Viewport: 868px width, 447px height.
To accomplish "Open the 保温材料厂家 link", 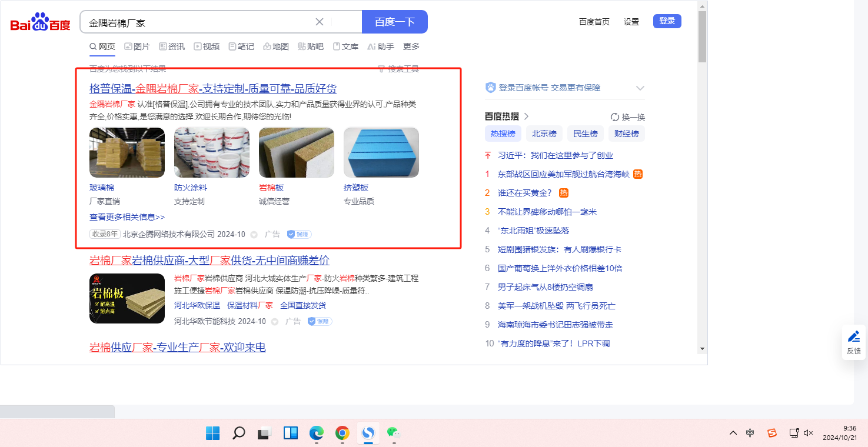I will pyautogui.click(x=250, y=305).
